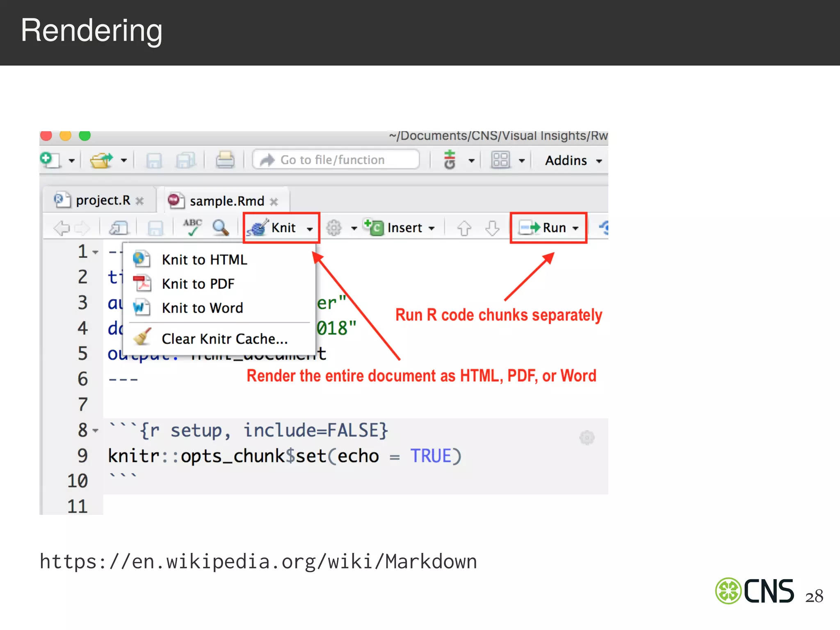Expand the Run dropdown arrow
This screenshot has width=840, height=630.
pos(576,228)
